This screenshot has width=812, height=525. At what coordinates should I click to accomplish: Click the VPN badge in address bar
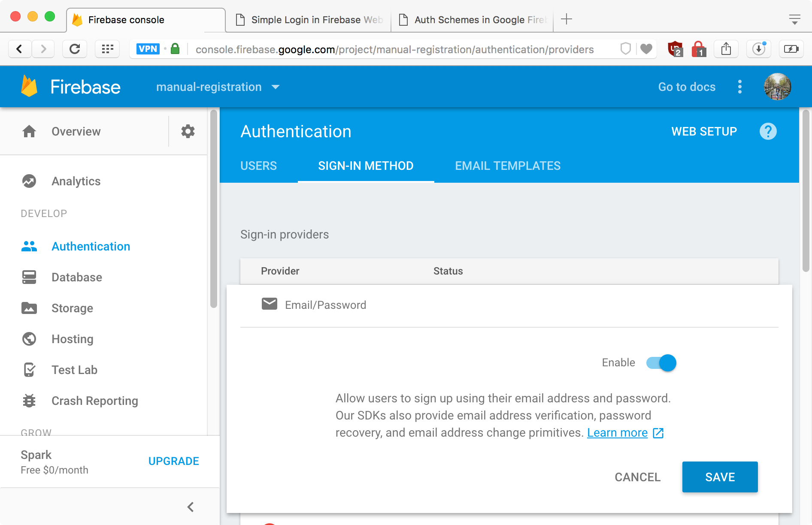(148, 49)
